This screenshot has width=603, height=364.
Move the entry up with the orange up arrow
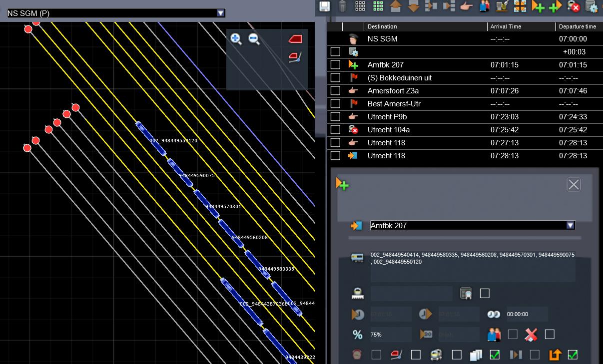[396, 6]
